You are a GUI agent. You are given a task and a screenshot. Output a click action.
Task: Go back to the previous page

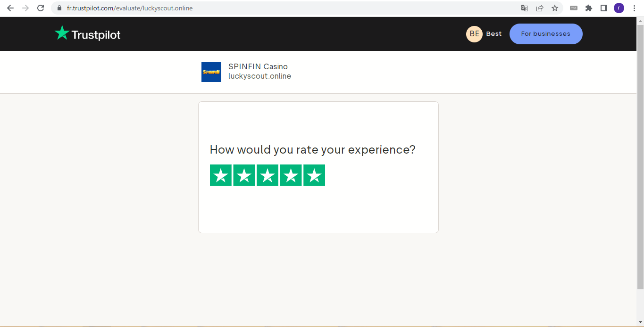[10, 8]
